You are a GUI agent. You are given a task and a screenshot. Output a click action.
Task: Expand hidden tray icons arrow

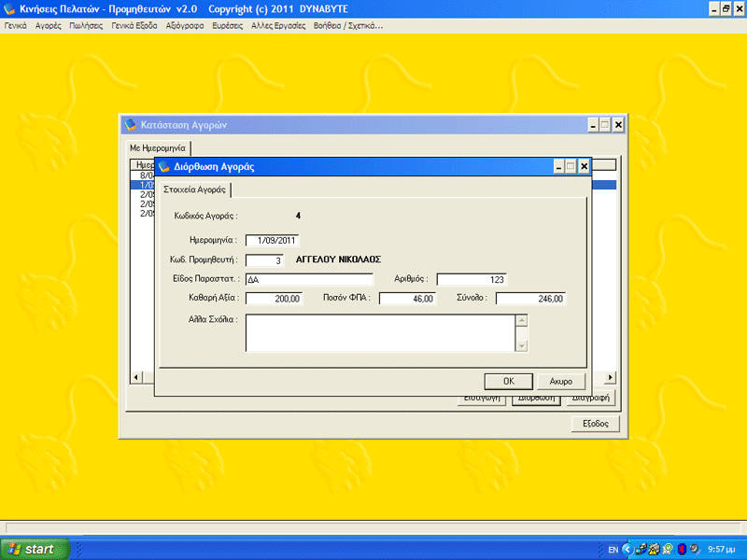627,549
